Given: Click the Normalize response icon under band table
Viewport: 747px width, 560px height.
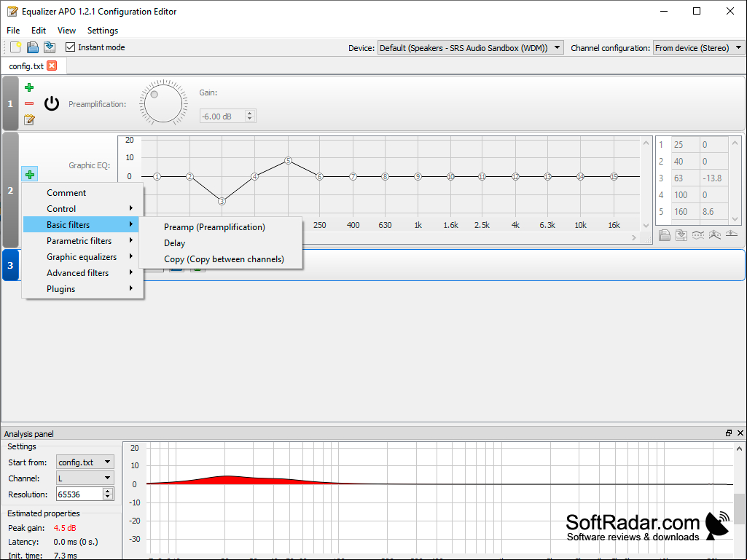Looking at the screenshot, I should tap(715, 234).
